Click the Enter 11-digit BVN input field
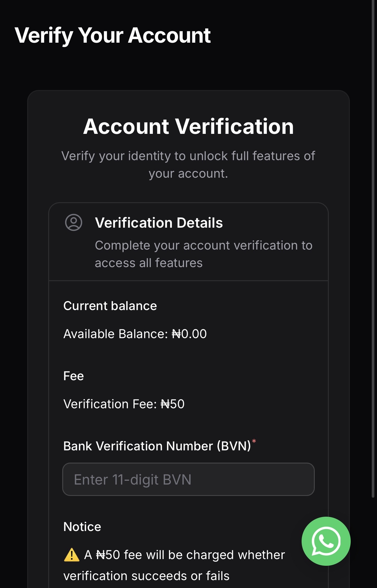The image size is (377, 588). [188, 479]
